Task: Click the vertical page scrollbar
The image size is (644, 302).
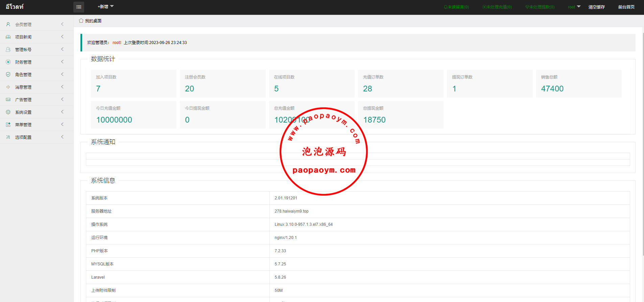Action: [642, 135]
